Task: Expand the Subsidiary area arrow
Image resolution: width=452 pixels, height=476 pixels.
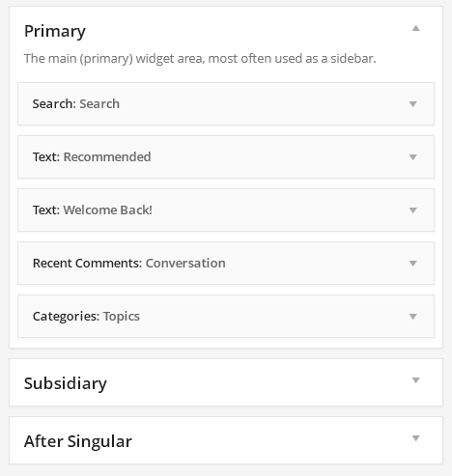Action: coord(415,380)
